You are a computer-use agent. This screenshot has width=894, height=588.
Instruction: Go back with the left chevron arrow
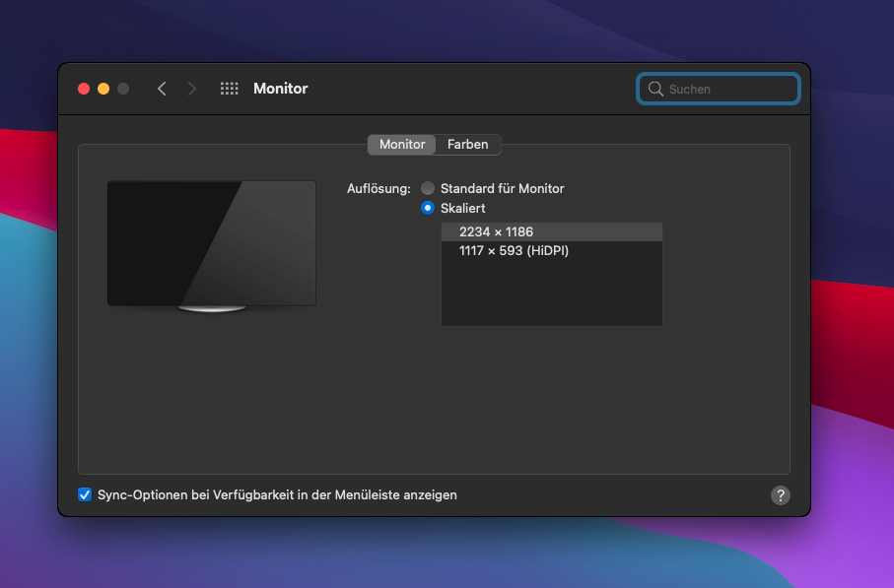click(x=162, y=89)
